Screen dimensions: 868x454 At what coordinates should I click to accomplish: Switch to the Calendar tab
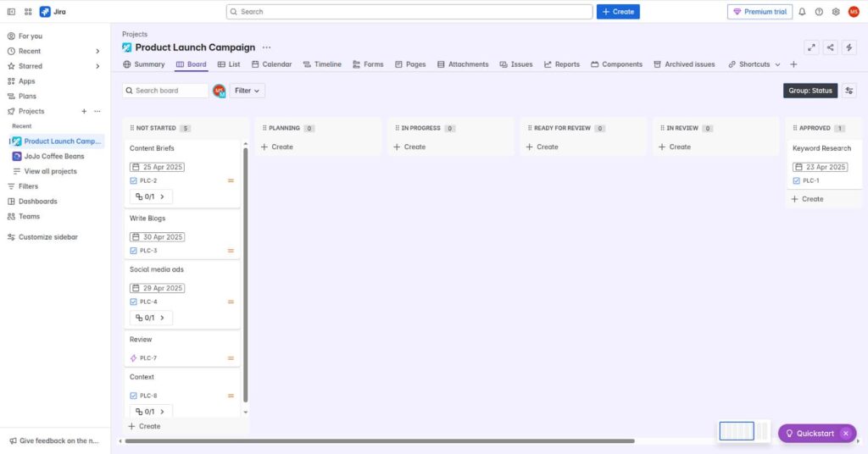271,64
